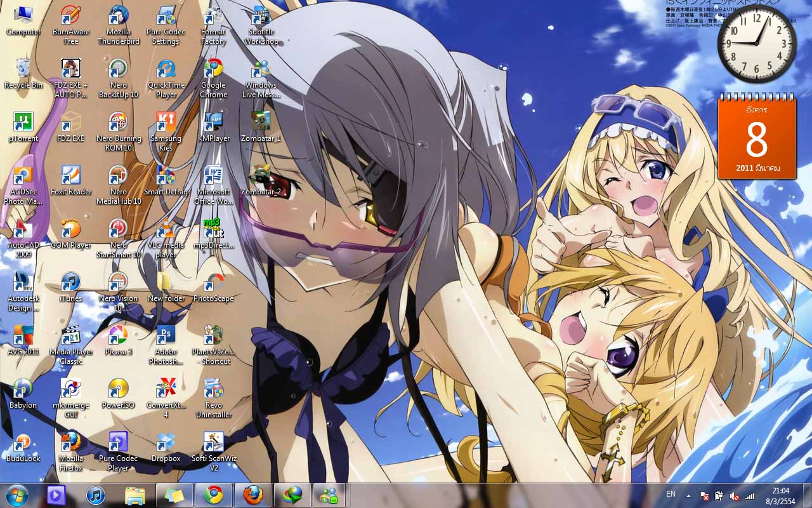Open the Babylon desktop shortcut
Image resolution: width=812 pixels, height=508 pixels.
pos(23,394)
